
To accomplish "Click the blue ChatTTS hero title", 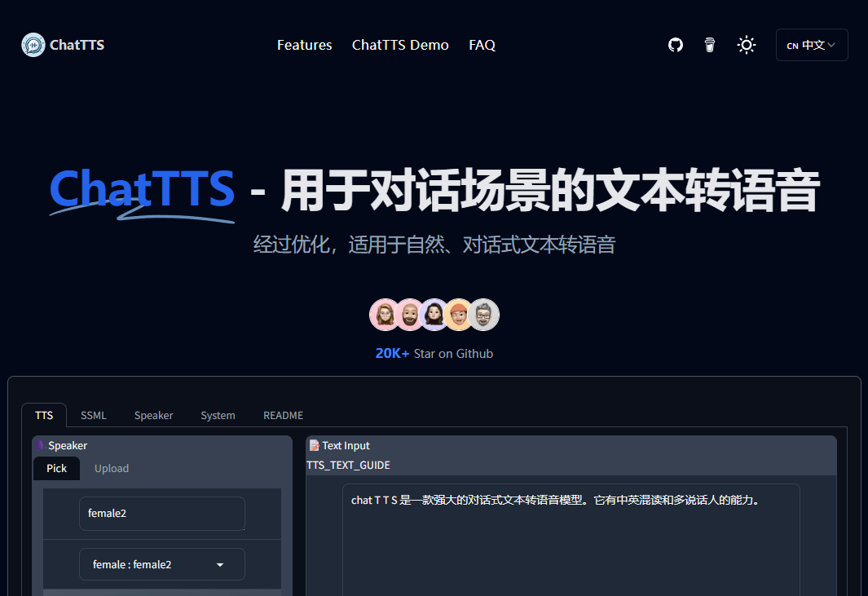I will tap(143, 188).
